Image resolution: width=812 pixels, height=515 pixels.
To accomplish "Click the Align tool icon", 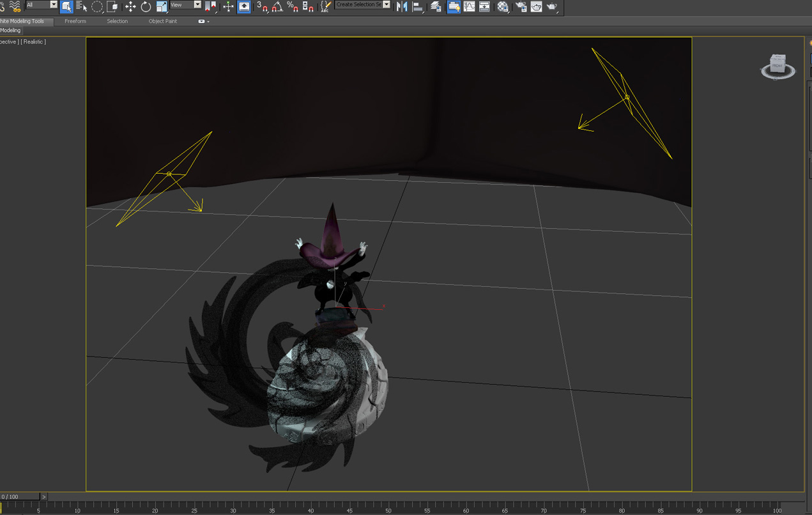I will [418, 6].
